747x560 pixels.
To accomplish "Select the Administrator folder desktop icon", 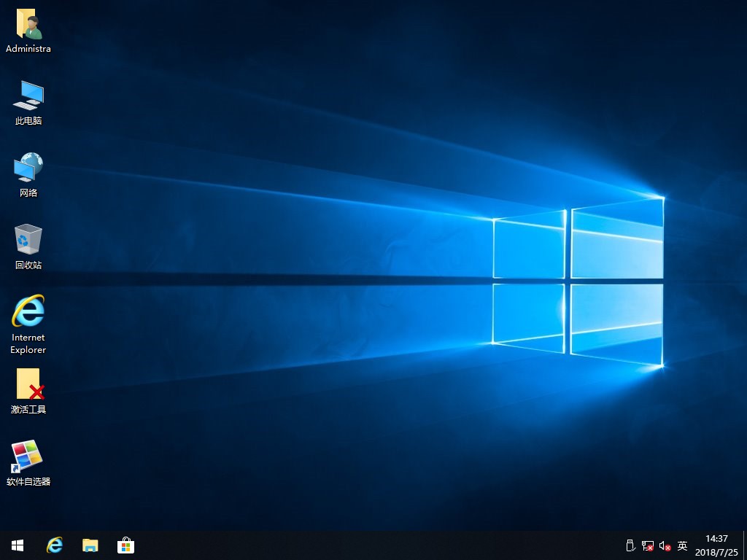I will (x=28, y=31).
